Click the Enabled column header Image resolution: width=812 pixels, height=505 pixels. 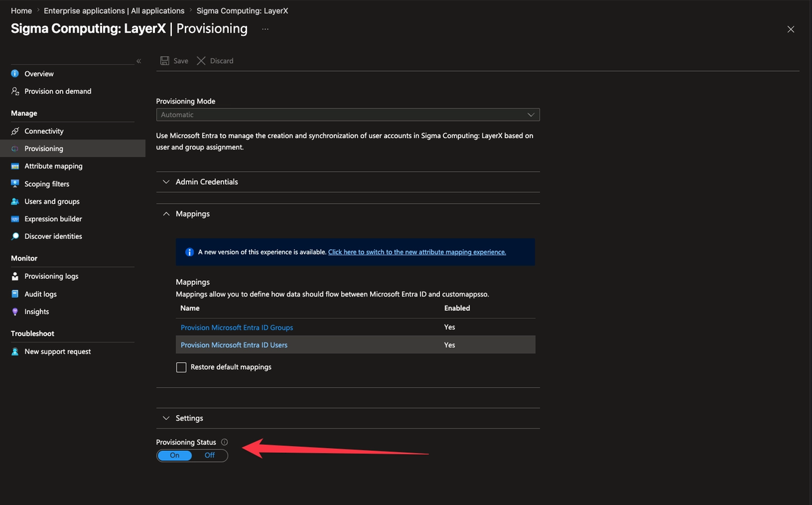457,308
